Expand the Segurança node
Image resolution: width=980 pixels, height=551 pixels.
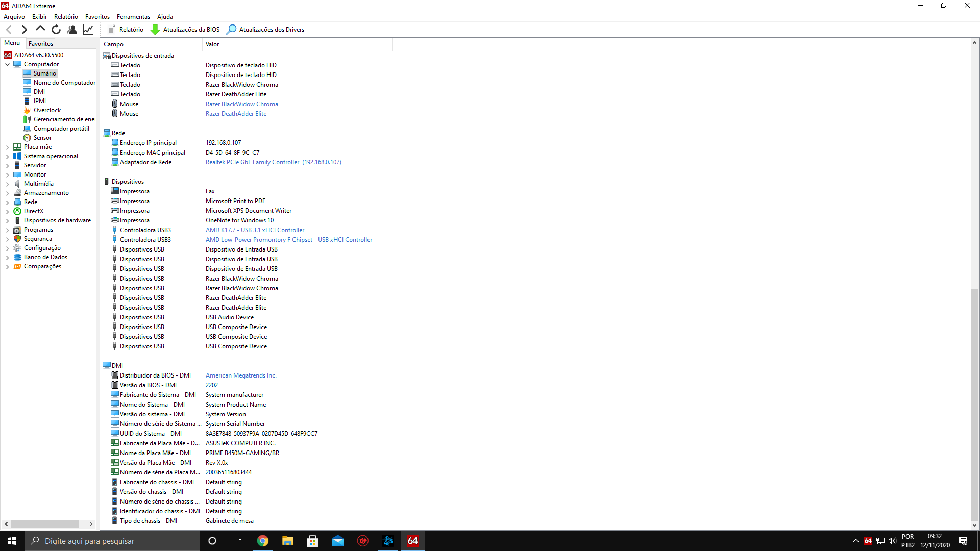click(7, 239)
